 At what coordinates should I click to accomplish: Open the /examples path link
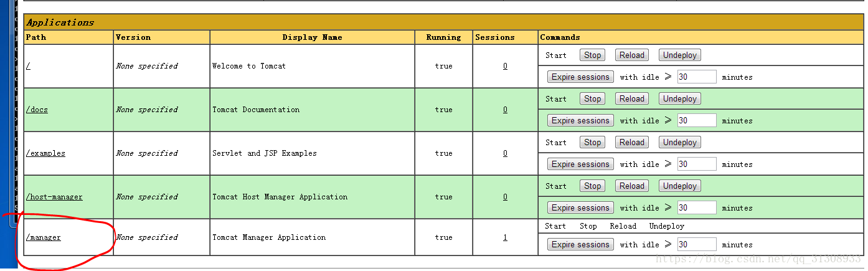click(45, 153)
